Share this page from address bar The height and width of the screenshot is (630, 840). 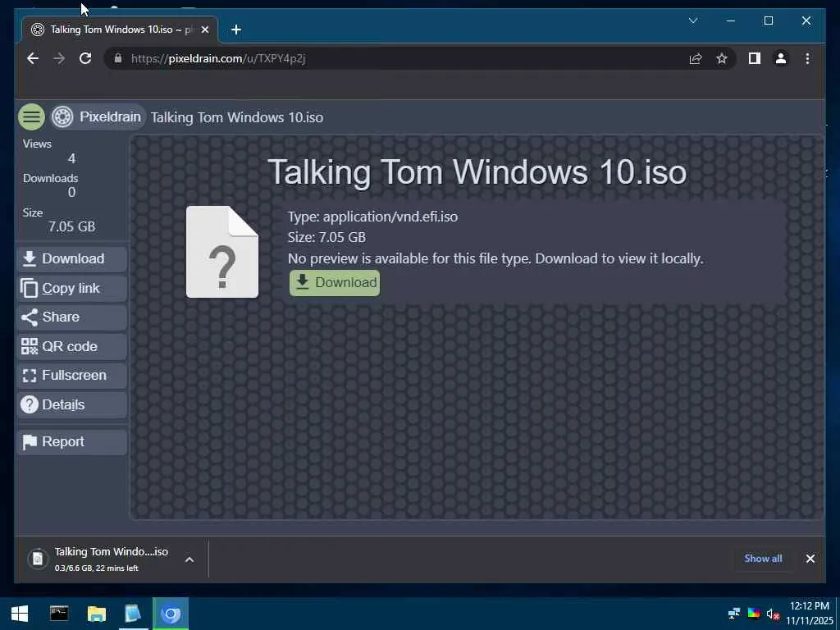pos(696,58)
